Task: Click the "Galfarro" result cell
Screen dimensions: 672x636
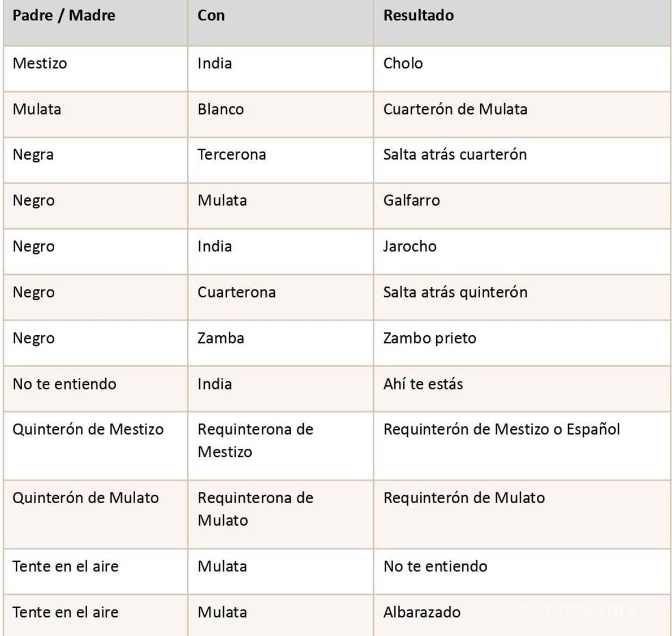Action: tap(411, 200)
